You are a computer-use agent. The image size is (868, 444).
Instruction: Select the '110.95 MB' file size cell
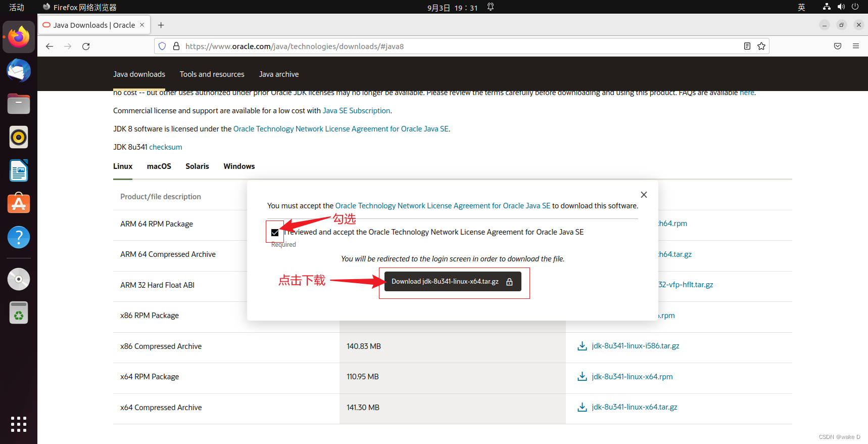[x=362, y=377]
